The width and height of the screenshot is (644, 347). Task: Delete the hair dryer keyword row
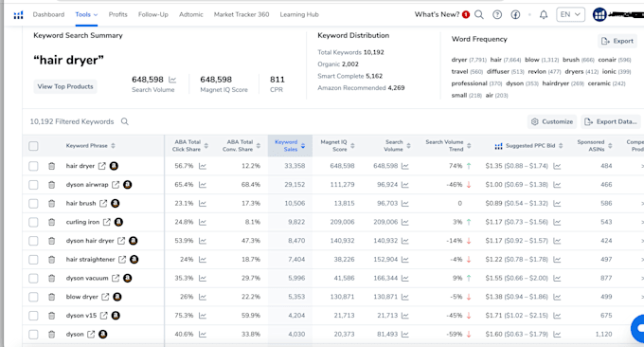click(51, 166)
